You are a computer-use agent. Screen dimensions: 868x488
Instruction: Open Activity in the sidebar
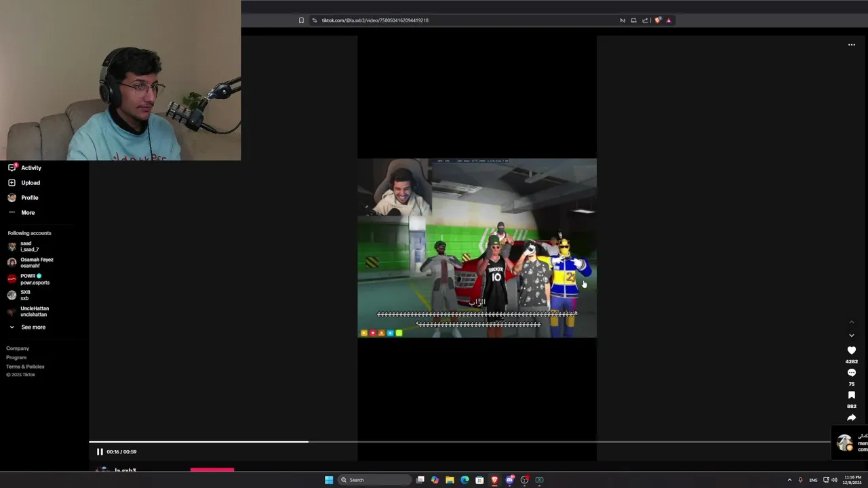[x=31, y=167]
